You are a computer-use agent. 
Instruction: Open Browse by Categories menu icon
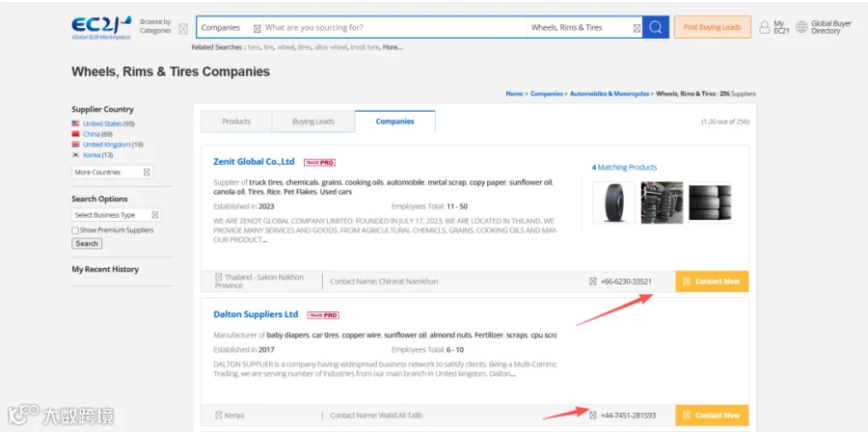(183, 29)
